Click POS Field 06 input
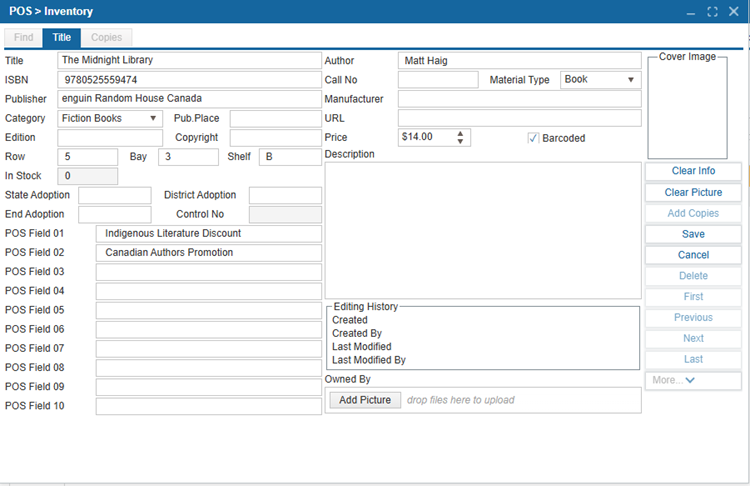The image size is (750, 486). click(209, 329)
